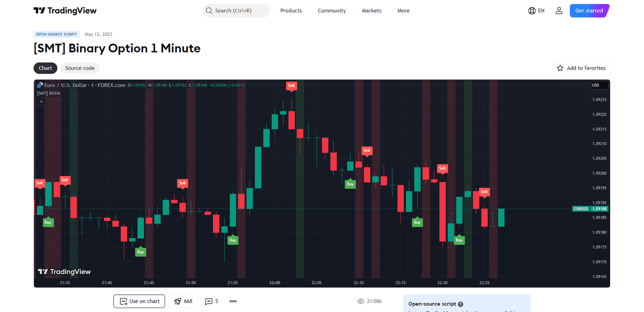Switch to the Source code tab
The height and width of the screenshot is (312, 644).
(x=80, y=68)
